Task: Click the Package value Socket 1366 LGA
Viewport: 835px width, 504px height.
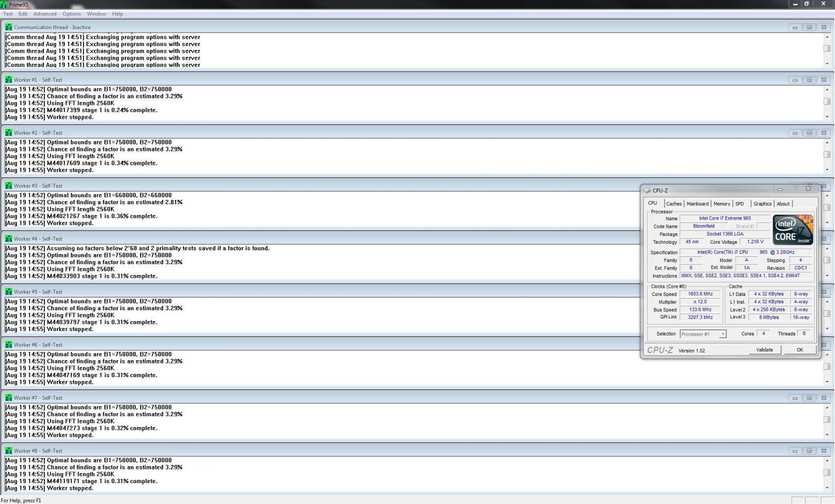Action: point(725,234)
